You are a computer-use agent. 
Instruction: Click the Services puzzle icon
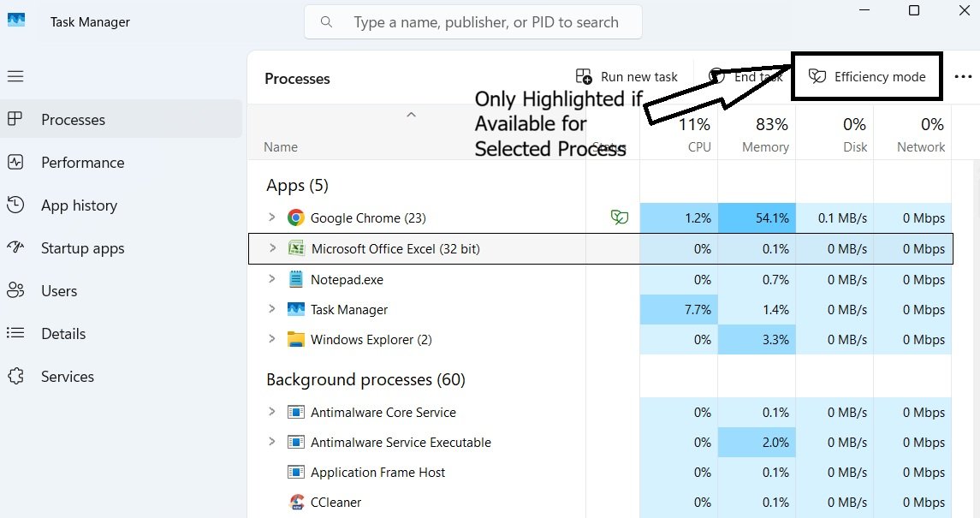coord(15,376)
